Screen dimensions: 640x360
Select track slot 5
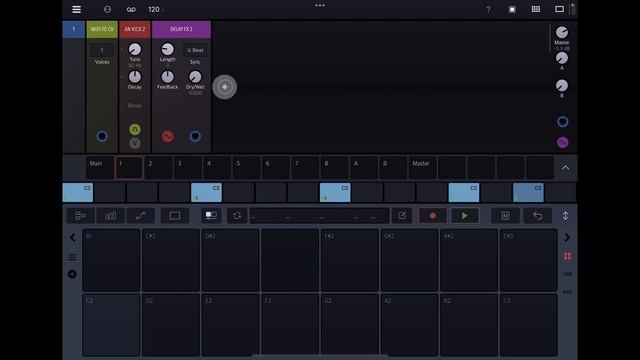click(x=247, y=167)
